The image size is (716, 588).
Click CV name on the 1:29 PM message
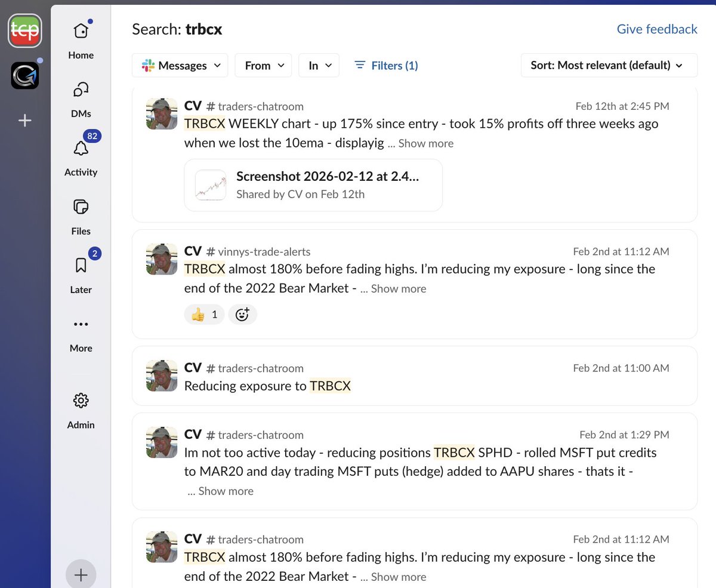pyautogui.click(x=193, y=434)
